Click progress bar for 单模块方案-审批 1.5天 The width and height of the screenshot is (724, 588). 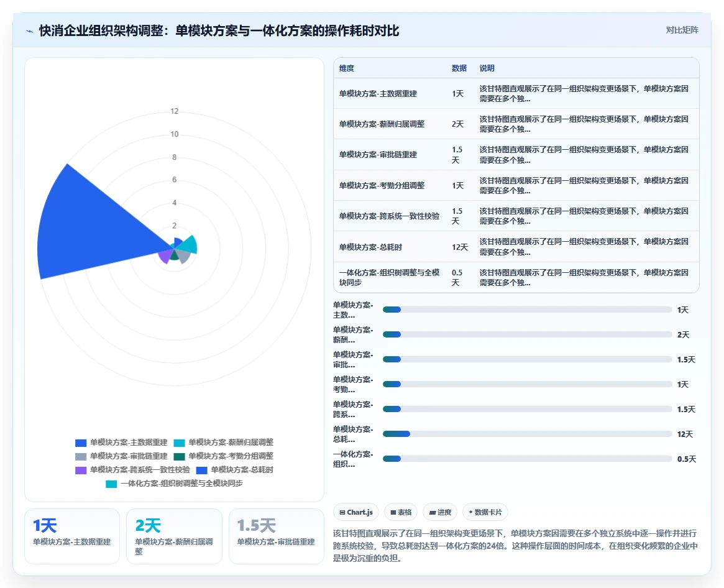point(527,359)
